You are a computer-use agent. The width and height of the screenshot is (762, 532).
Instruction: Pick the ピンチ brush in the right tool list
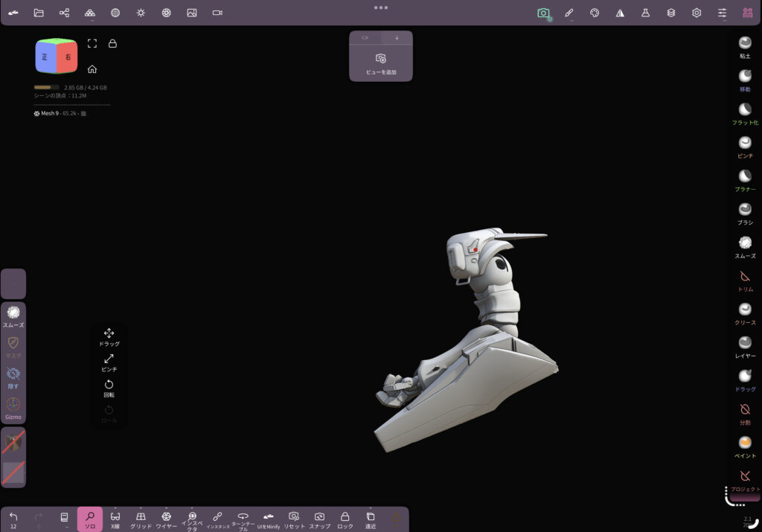point(744,147)
